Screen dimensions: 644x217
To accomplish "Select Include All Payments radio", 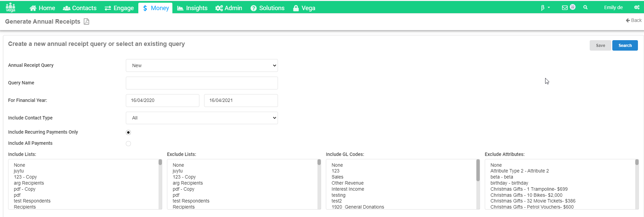I will 128,143.
